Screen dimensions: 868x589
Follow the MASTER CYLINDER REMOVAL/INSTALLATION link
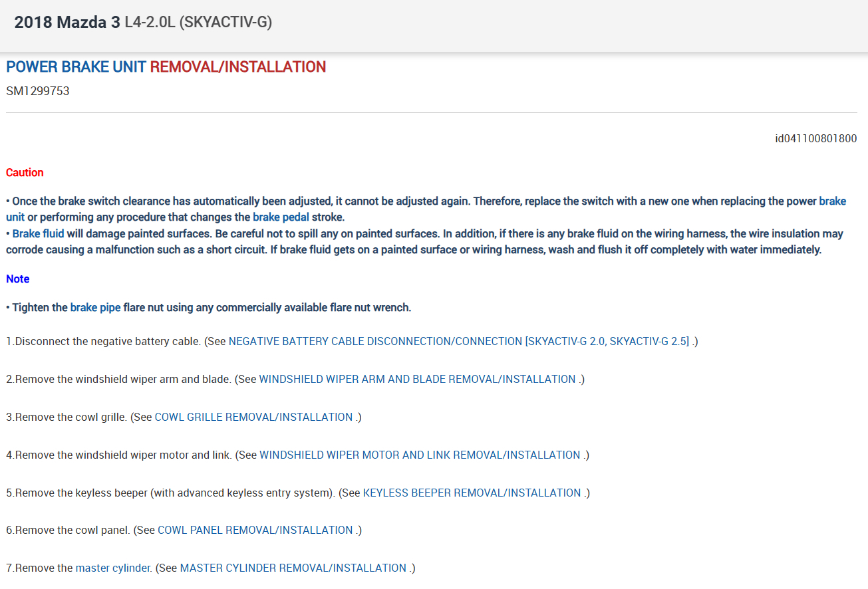293,568
